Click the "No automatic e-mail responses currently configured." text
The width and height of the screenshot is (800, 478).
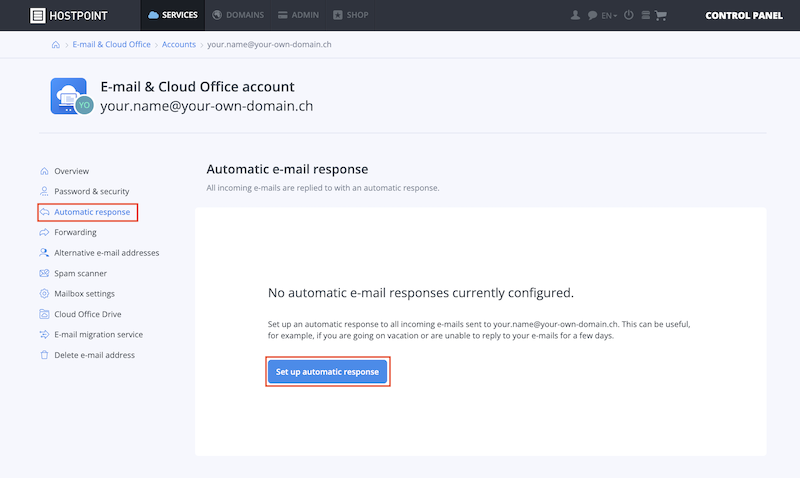421,293
